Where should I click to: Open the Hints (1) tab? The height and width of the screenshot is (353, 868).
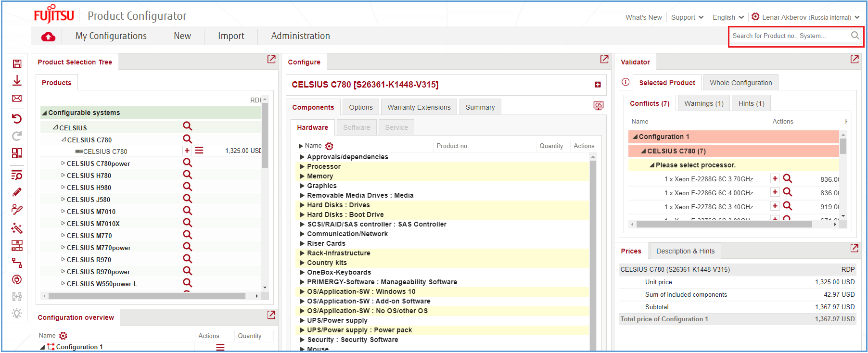(752, 103)
